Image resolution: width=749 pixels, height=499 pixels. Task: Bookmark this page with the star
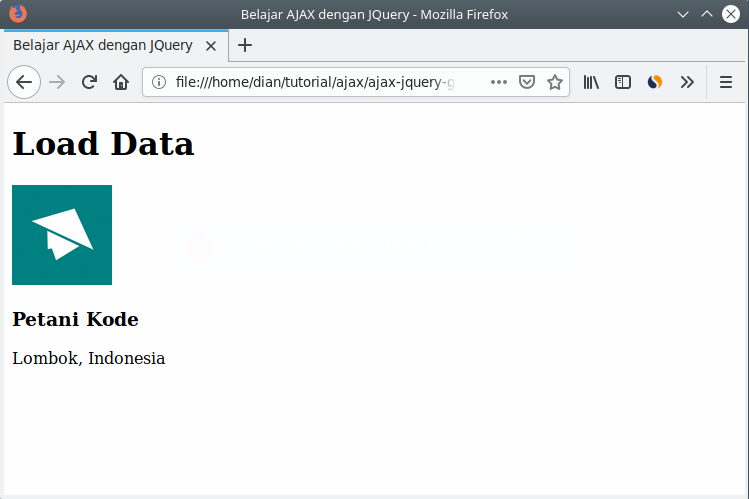(x=555, y=82)
